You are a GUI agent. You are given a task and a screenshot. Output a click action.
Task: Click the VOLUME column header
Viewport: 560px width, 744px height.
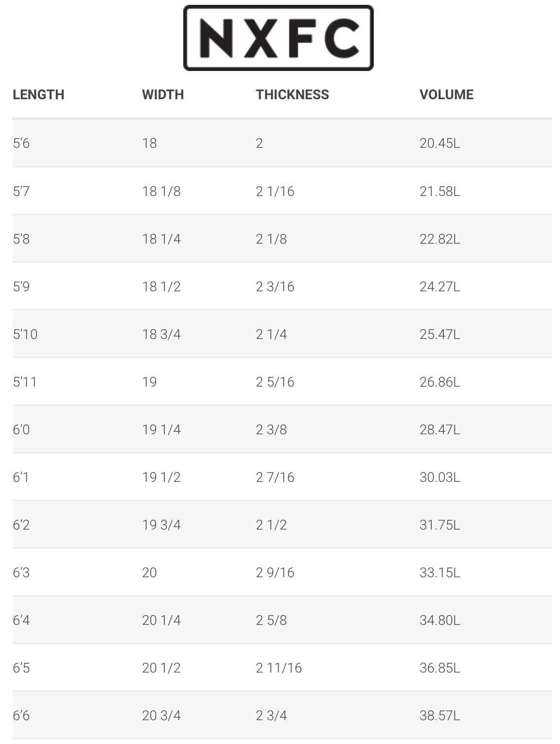446,94
